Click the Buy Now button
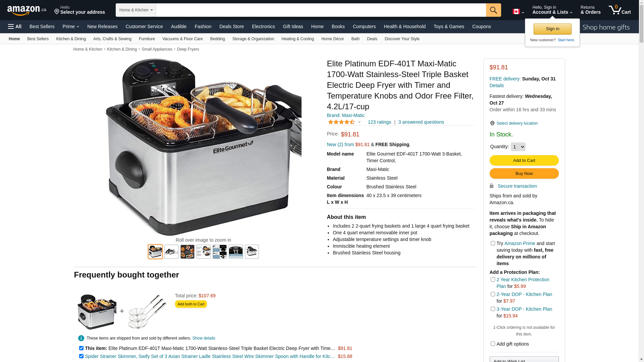 click(x=524, y=174)
